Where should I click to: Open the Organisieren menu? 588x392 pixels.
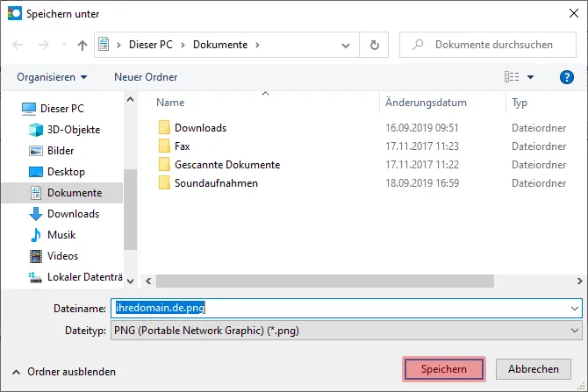[52, 77]
